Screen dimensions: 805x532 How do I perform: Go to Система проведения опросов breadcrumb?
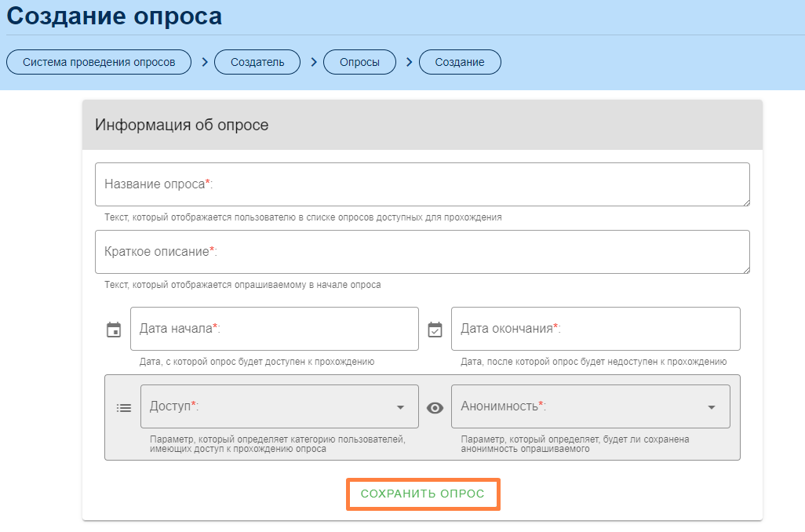(x=99, y=62)
